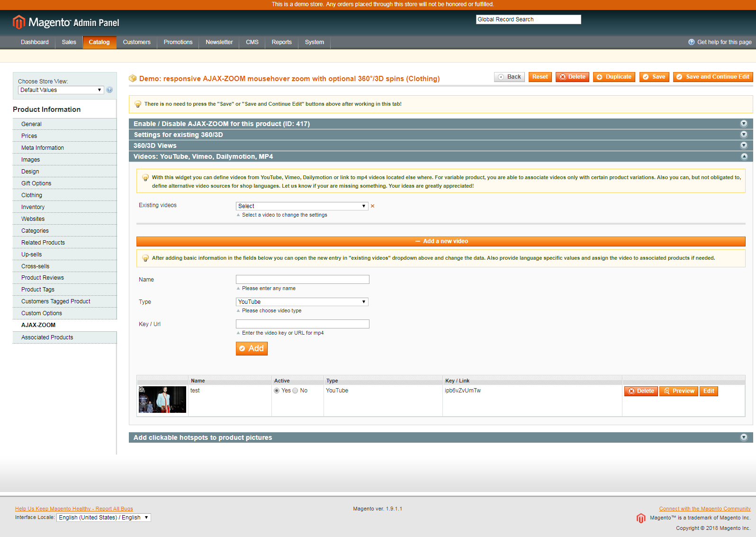The height and width of the screenshot is (537, 756).
Task: Click the product cube icon by title
Action: point(133,78)
